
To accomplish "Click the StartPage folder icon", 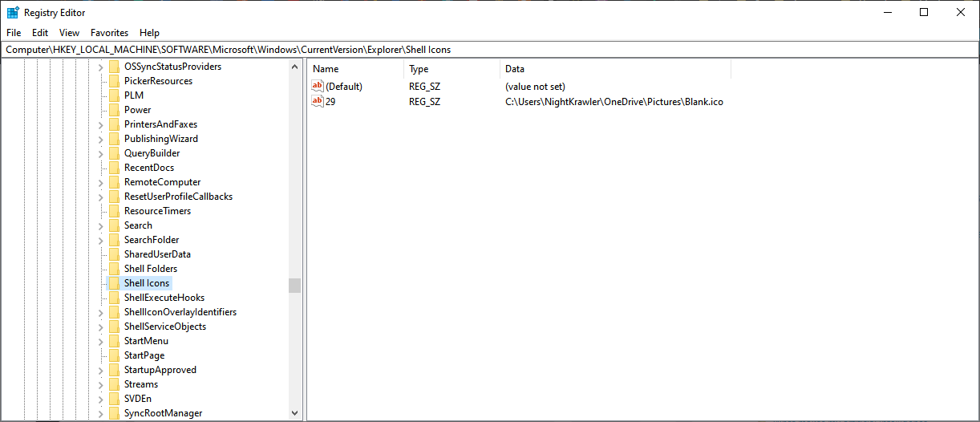I will pos(114,355).
